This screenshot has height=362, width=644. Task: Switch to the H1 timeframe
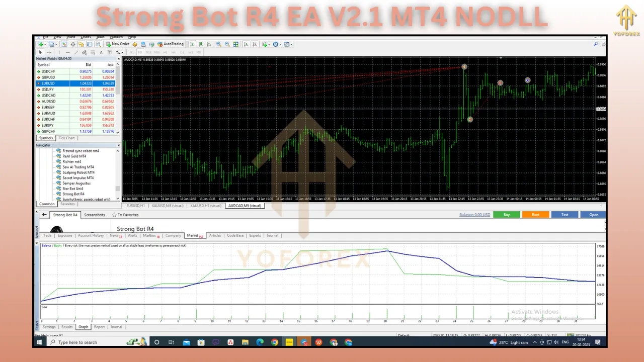[165, 52]
